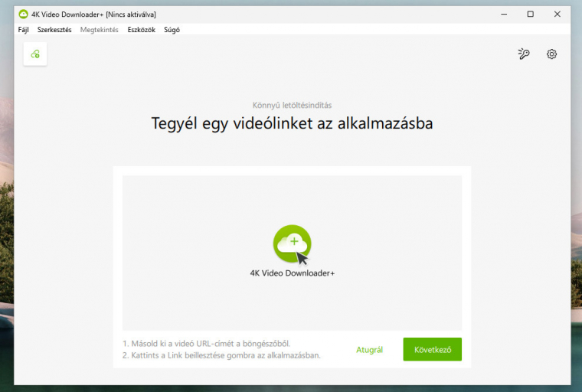Minimize the 4K Video Downloader+ window
Viewport: 582px width, 392px height.
[x=503, y=14]
